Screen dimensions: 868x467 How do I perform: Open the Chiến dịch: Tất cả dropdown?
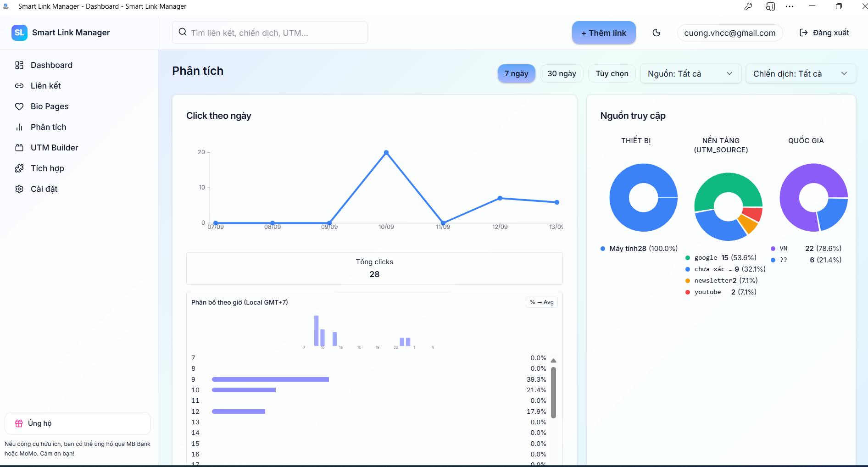(801, 73)
